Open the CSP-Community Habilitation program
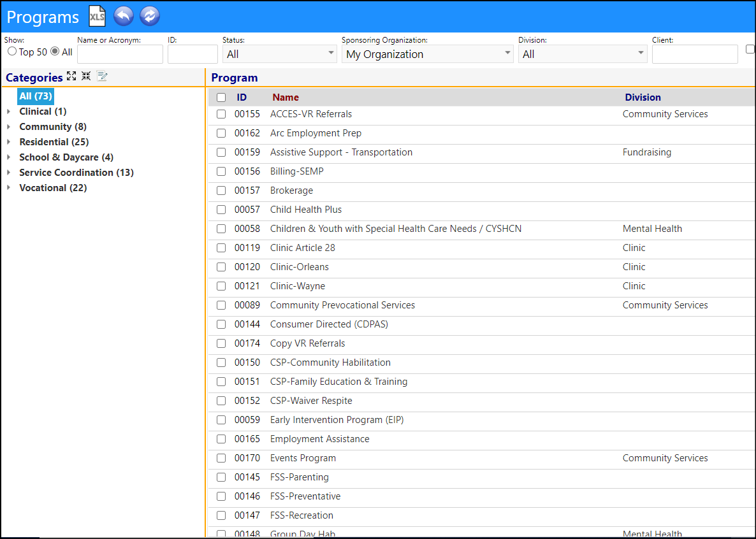Image resolution: width=756 pixels, height=539 pixels. pyautogui.click(x=330, y=363)
